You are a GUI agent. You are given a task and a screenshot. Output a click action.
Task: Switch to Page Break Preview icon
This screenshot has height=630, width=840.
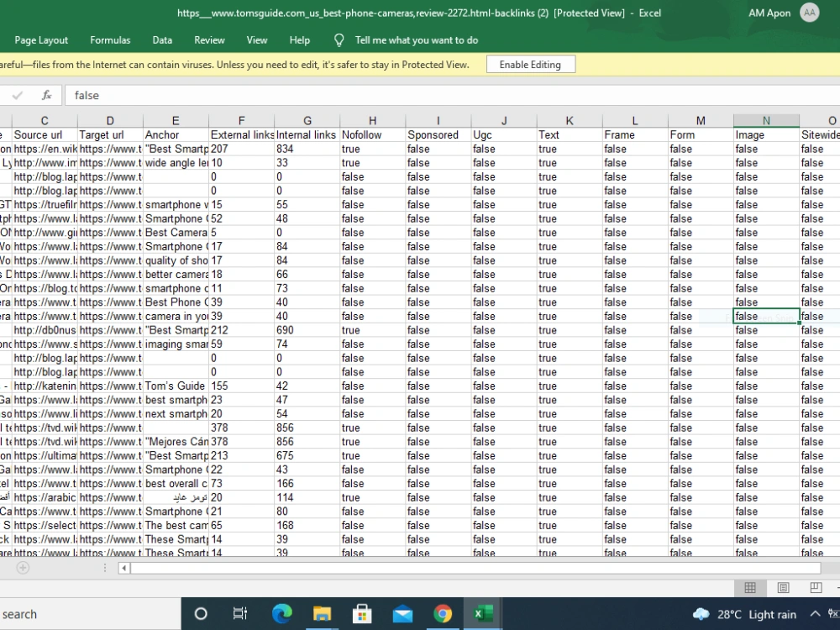coord(816,588)
